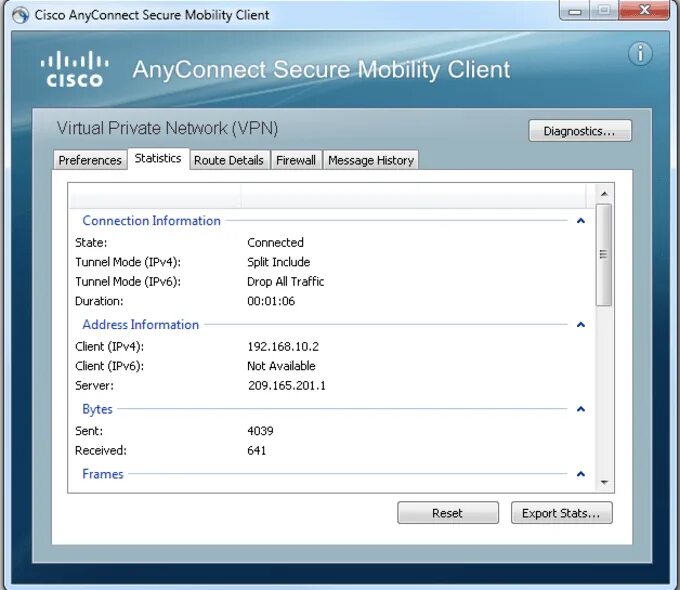View the Message History tab
680x590 pixels.
coord(370,160)
